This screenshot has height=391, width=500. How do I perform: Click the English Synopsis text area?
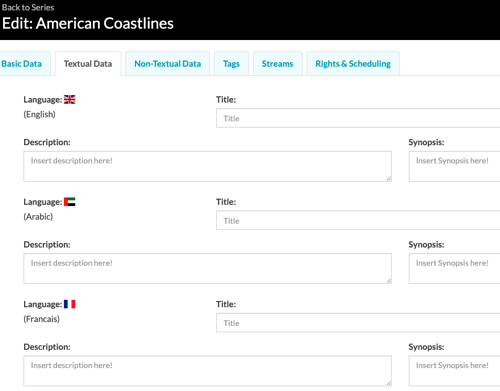454,166
